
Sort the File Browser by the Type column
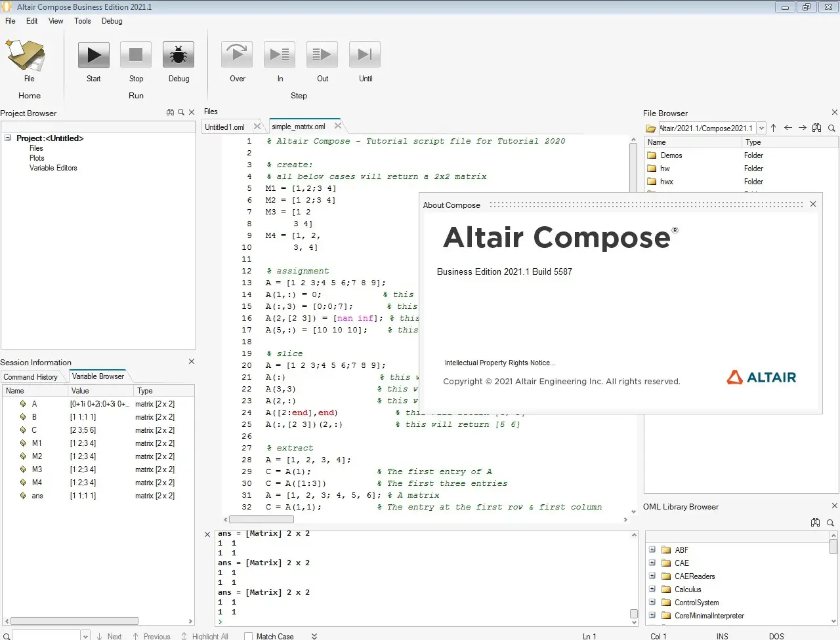[x=790, y=142]
